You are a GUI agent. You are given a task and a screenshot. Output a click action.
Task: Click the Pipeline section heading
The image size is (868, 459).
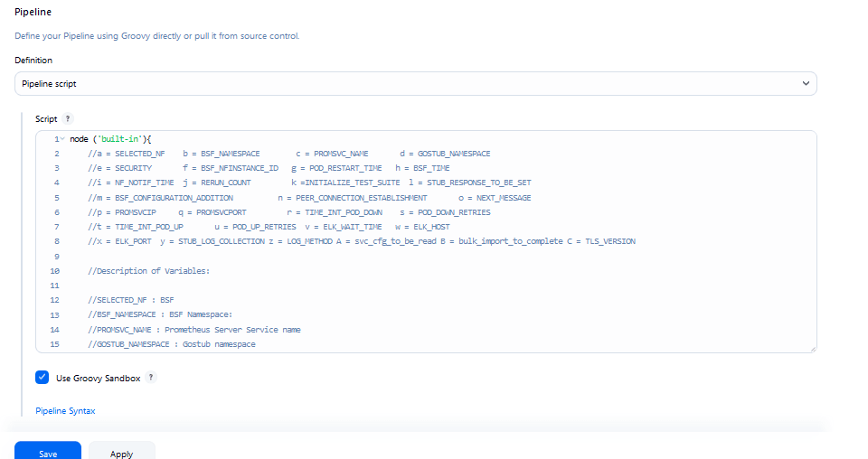(x=33, y=12)
